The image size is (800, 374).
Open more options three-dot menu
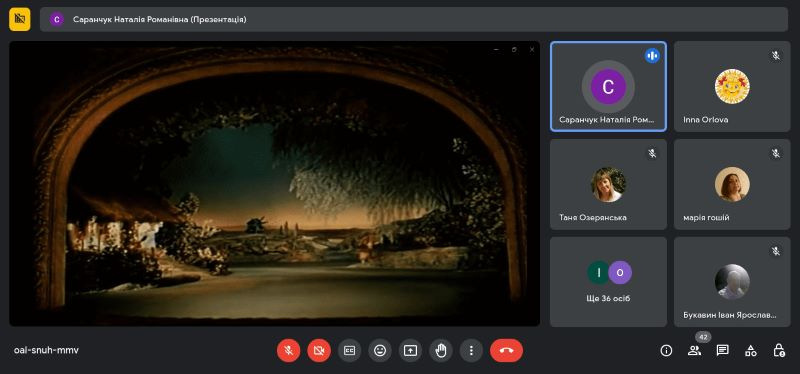click(471, 351)
